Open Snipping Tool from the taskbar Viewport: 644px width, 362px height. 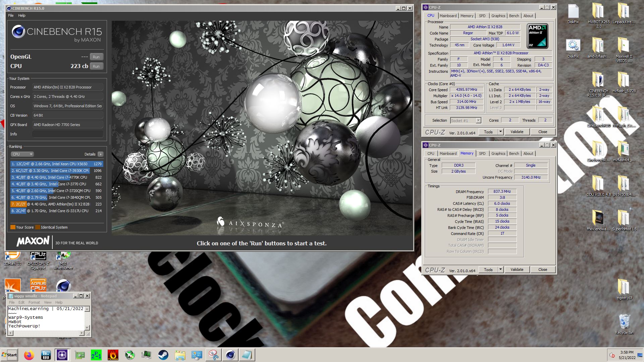[213, 355]
